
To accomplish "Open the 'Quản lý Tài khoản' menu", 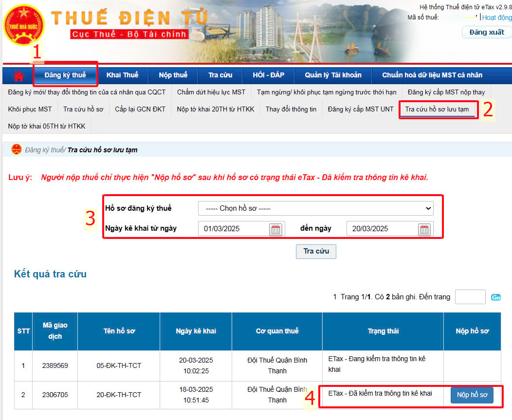I will tap(333, 75).
